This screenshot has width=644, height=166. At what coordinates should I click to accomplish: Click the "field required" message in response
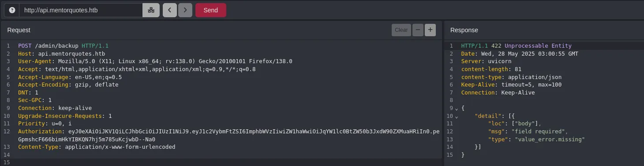[x=537, y=132]
